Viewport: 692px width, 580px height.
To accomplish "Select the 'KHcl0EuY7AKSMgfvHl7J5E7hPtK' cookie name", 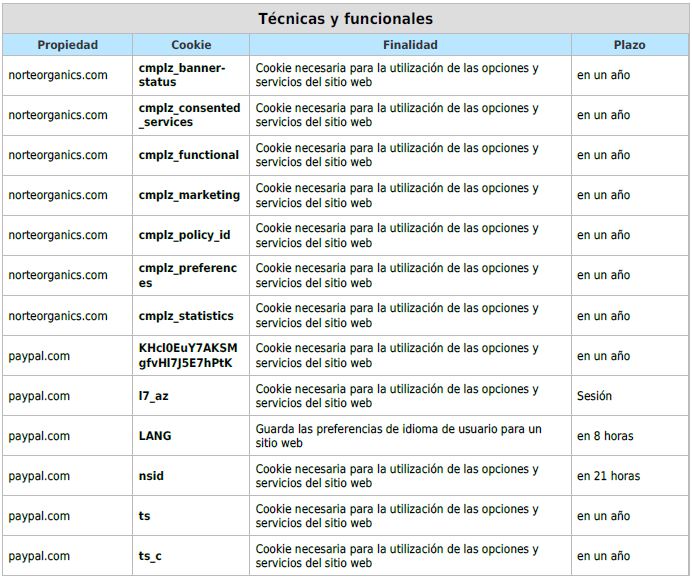I will (188, 355).
